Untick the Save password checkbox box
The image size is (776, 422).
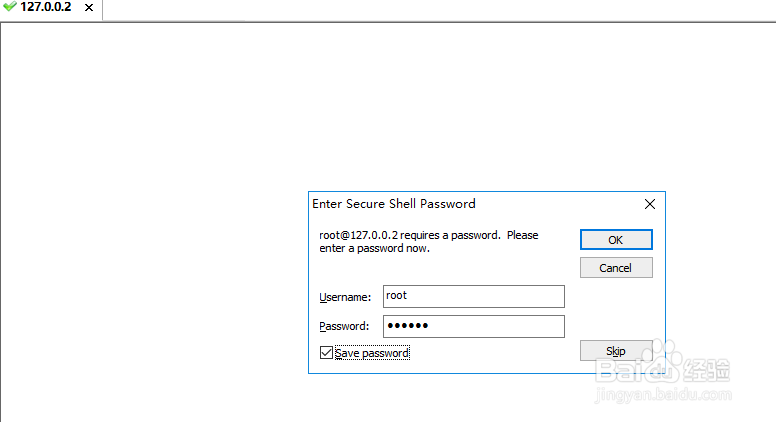326,352
